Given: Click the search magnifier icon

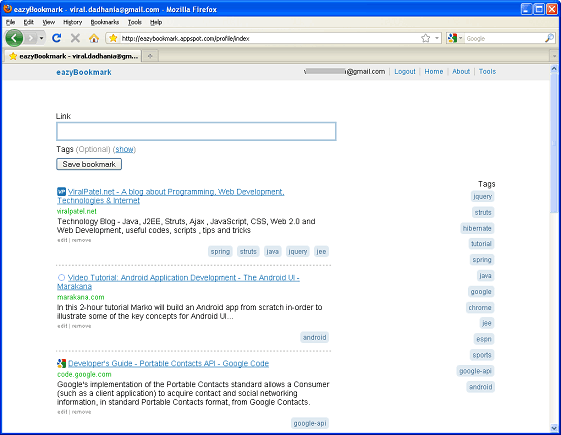Looking at the screenshot, I should [549, 38].
